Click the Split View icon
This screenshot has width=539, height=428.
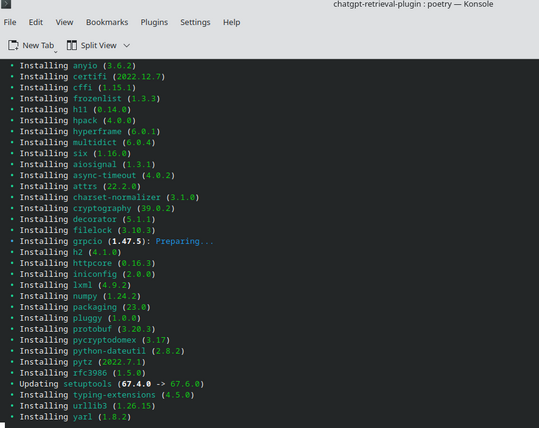[x=72, y=45]
